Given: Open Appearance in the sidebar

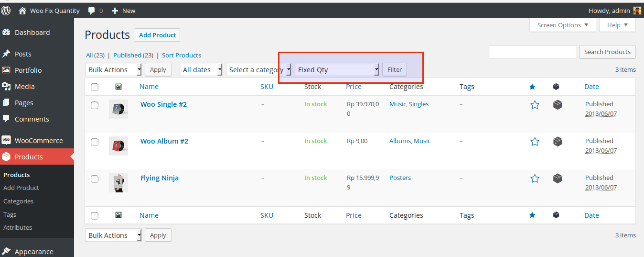Looking at the screenshot, I should tap(37, 252).
